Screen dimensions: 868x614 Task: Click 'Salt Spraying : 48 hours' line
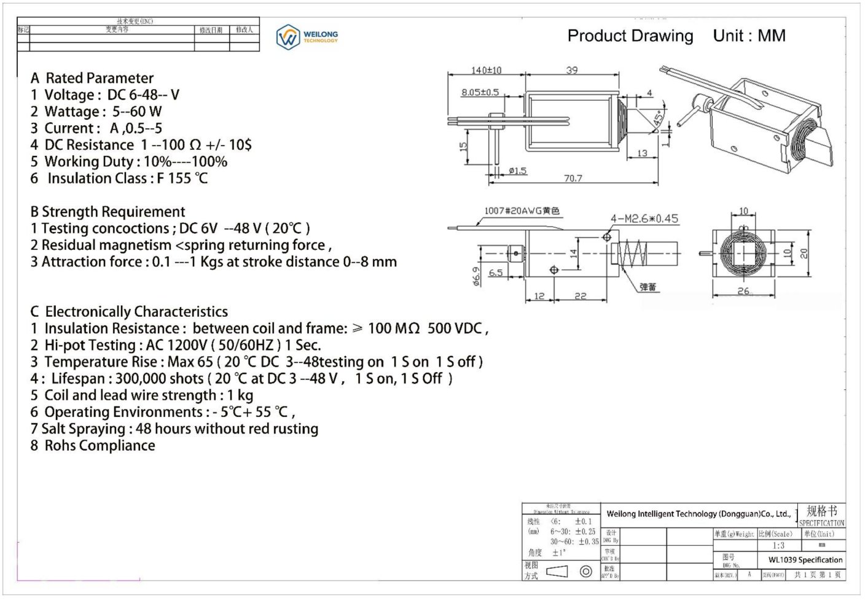[x=174, y=428]
